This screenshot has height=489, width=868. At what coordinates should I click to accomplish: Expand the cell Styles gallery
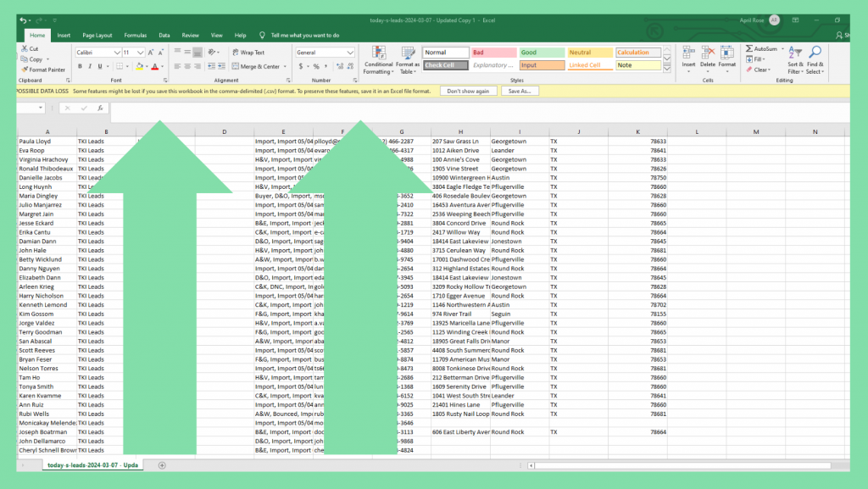pos(667,67)
